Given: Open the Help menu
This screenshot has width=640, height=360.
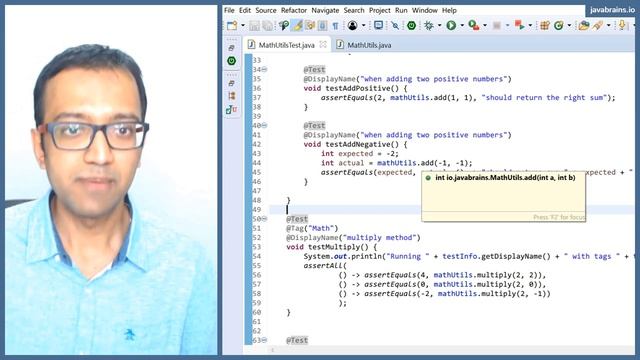Looking at the screenshot, I should coord(449,10).
